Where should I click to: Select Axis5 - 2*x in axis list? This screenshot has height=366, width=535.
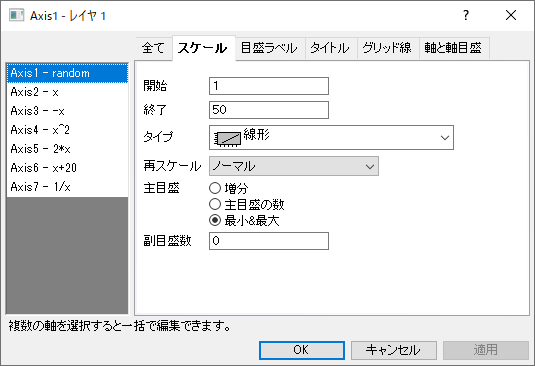pos(68,149)
